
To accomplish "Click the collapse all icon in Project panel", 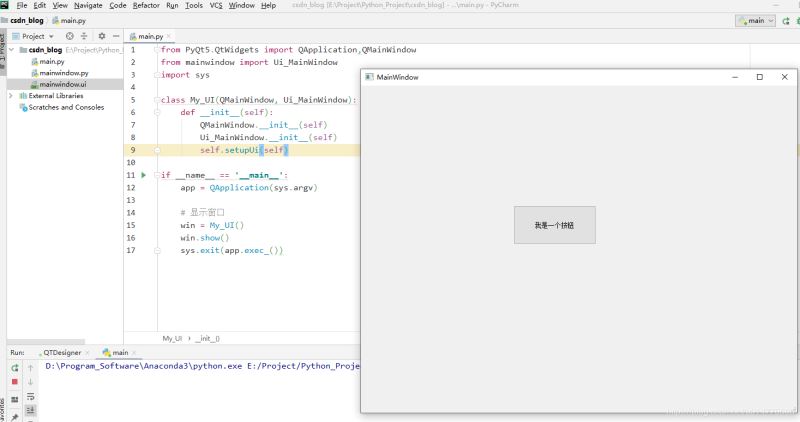I will [x=84, y=36].
